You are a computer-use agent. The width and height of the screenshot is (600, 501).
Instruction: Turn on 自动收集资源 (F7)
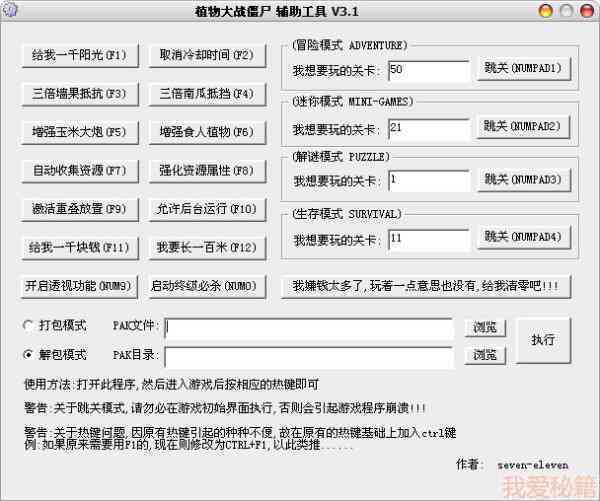click(80, 171)
